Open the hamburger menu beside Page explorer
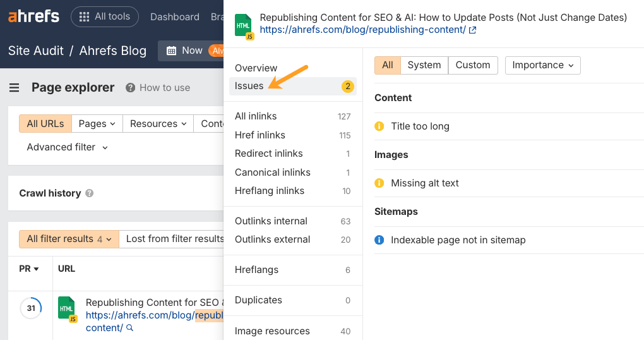Screen dimensions: 644x340 pyautogui.click(x=14, y=88)
